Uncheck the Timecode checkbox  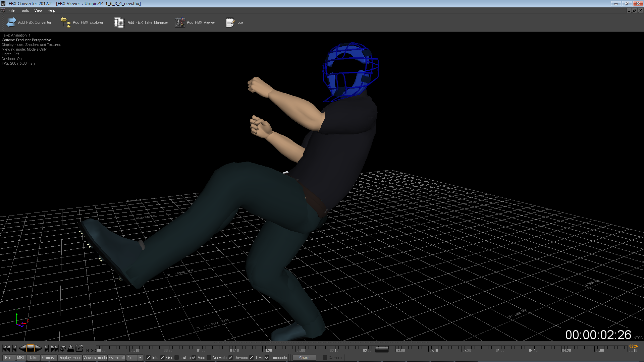pos(267,358)
